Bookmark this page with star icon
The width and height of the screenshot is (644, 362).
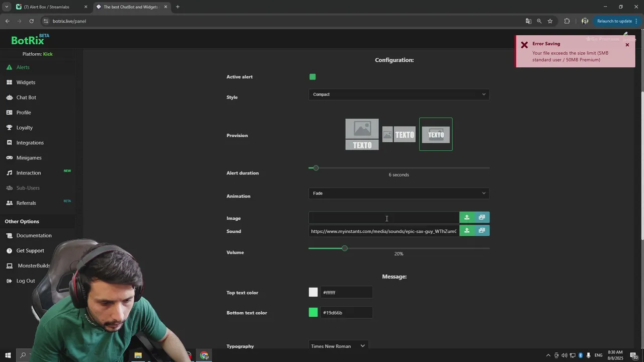[x=550, y=21]
